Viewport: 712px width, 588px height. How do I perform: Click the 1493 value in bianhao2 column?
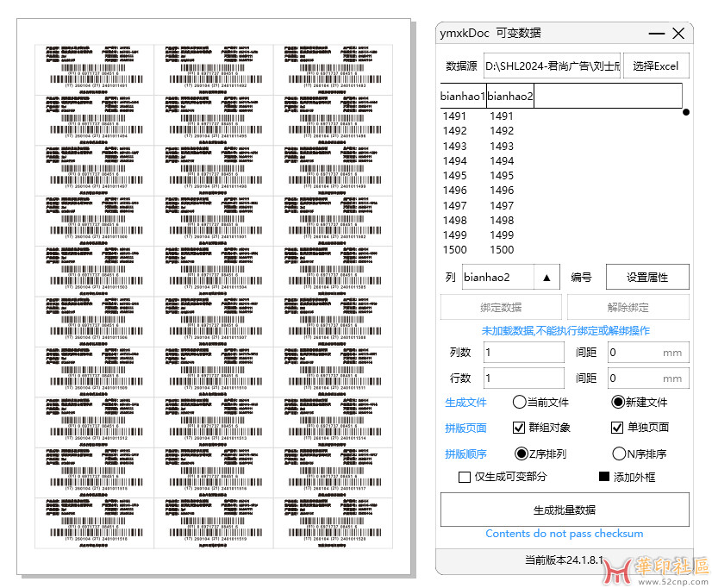click(x=502, y=147)
